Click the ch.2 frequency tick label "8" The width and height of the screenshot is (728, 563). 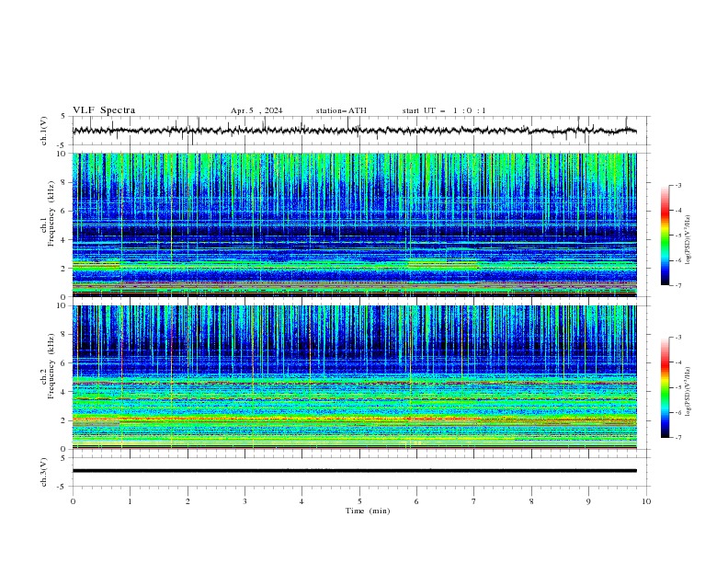coord(63,335)
